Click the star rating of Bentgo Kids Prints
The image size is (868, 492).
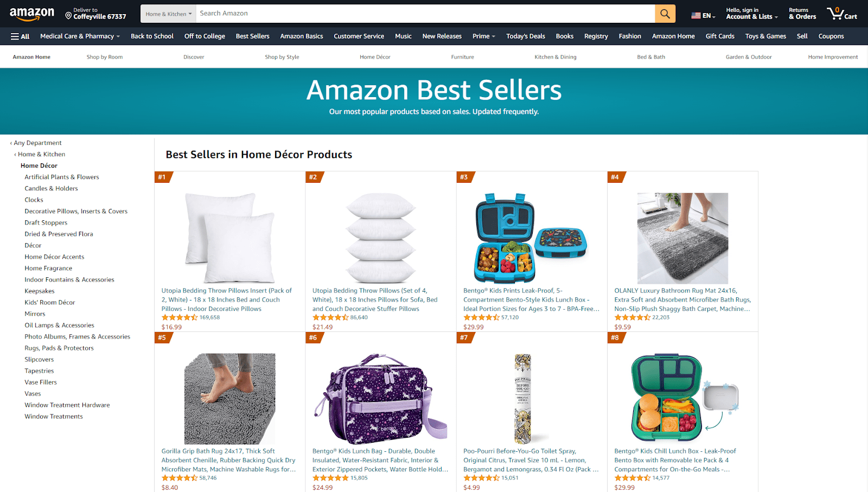click(481, 317)
